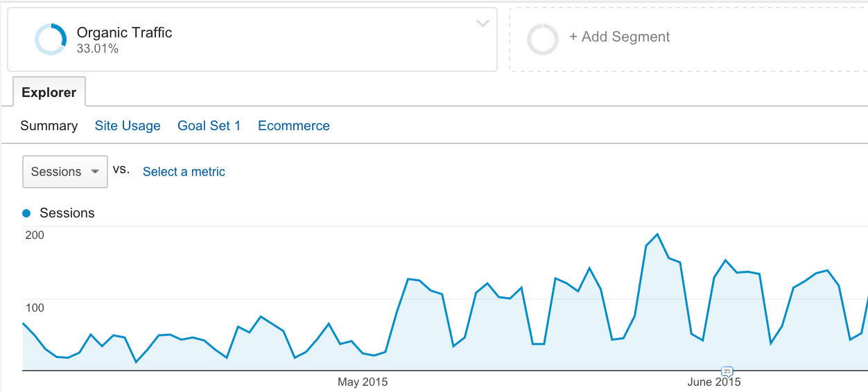Switch to the Ecommerce tab
Image resolution: width=868 pixels, height=392 pixels.
coord(294,126)
